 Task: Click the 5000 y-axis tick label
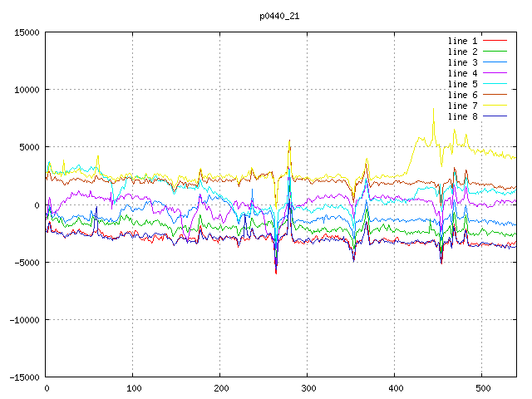tap(29, 147)
